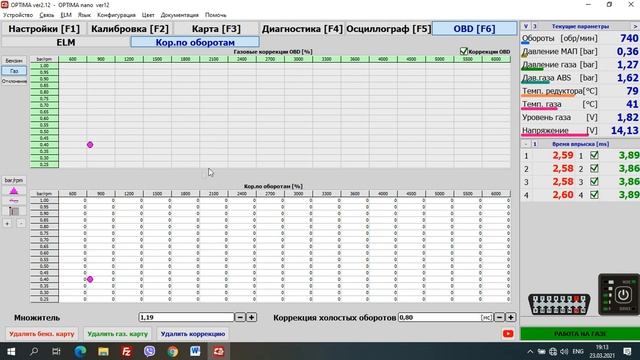640x360 pixels.
Task: Click the Напряжение parameter row
Action: (580, 131)
